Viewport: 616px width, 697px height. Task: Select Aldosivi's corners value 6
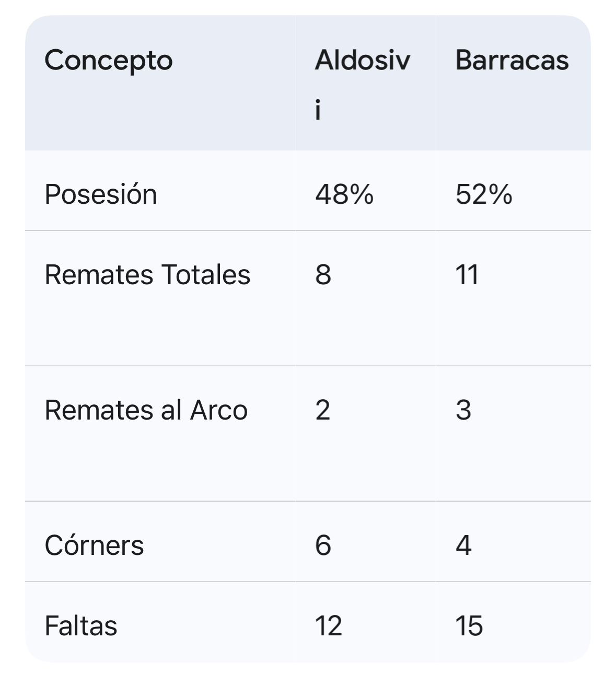[323, 545]
